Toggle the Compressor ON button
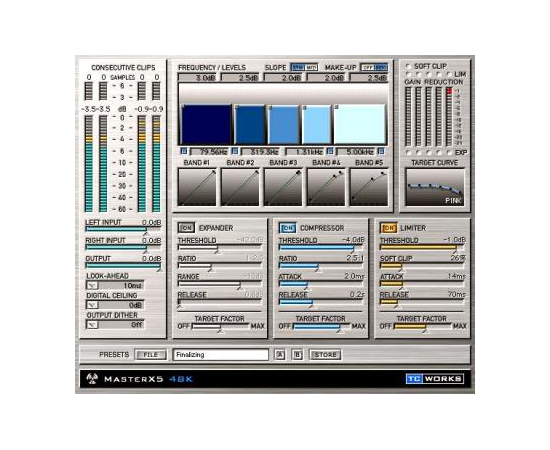This screenshot has width=550, height=450. coord(288,228)
